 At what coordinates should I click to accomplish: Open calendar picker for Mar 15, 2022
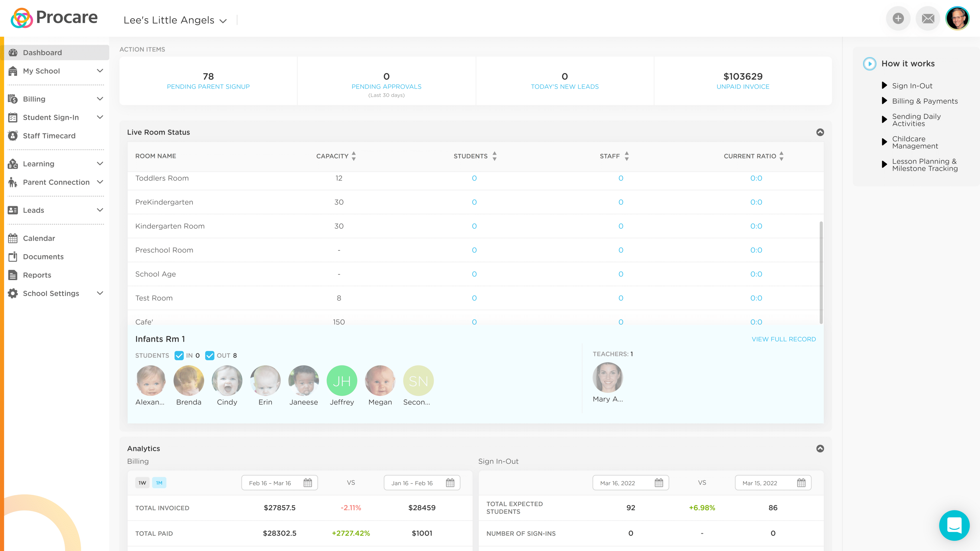[x=801, y=483]
